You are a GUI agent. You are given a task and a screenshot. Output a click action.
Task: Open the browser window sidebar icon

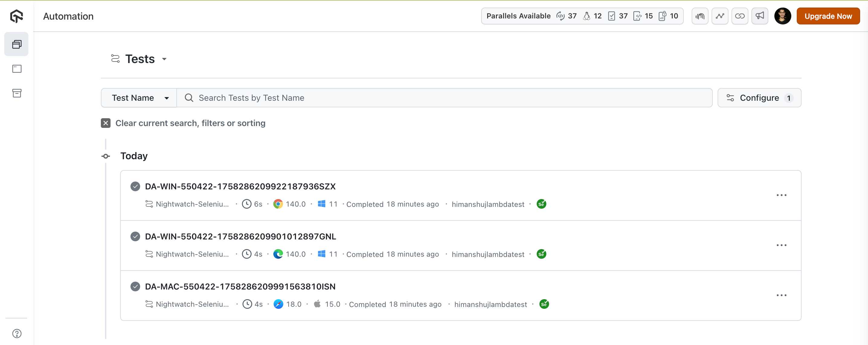(x=17, y=69)
